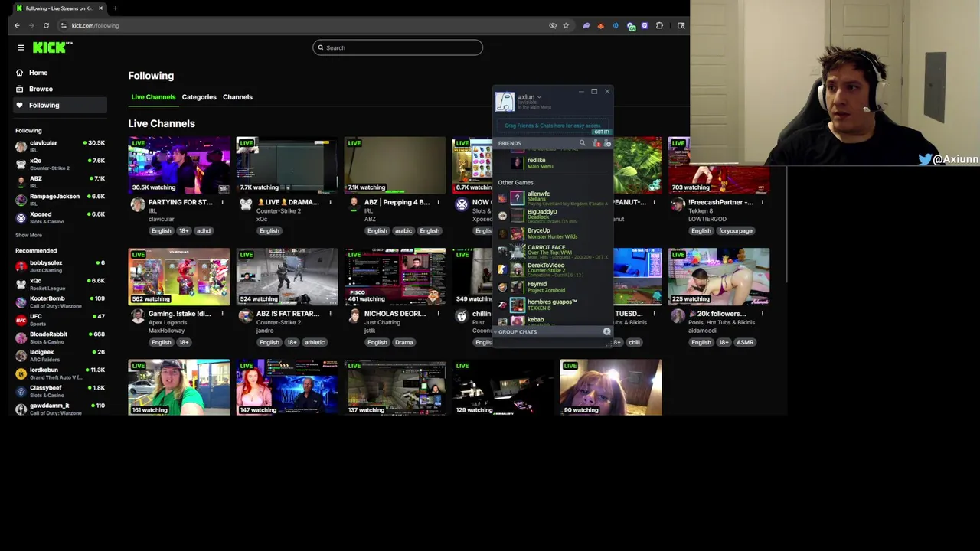
Task: Click the foryourpage tag on LOWTIERGOD card
Action: point(736,231)
